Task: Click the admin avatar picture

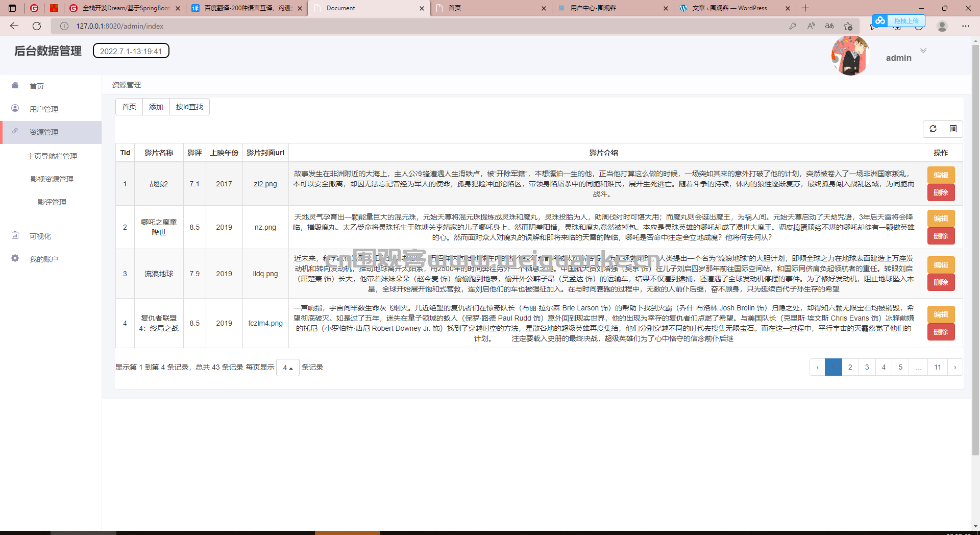Action: [850, 56]
